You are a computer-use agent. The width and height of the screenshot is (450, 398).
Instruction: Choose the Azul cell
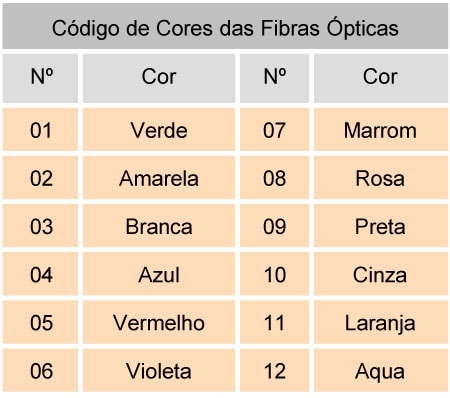pos(159,274)
